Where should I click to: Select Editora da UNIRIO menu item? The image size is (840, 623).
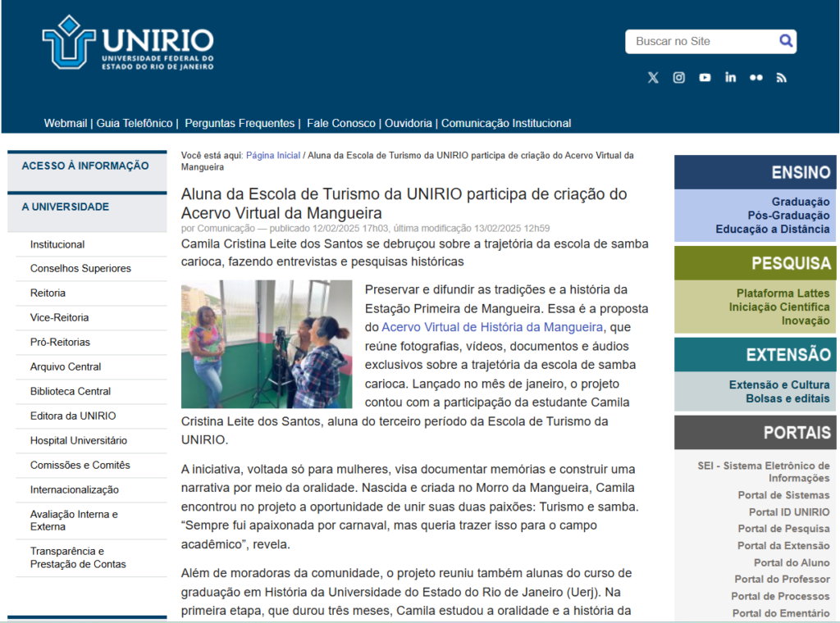click(x=73, y=416)
